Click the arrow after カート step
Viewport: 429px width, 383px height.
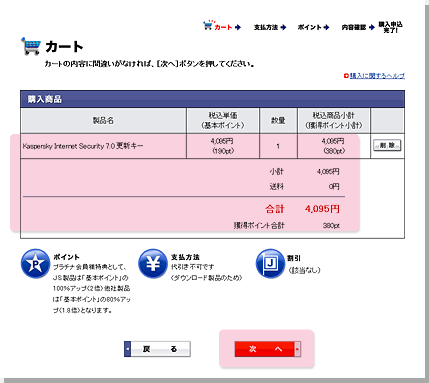point(238,27)
